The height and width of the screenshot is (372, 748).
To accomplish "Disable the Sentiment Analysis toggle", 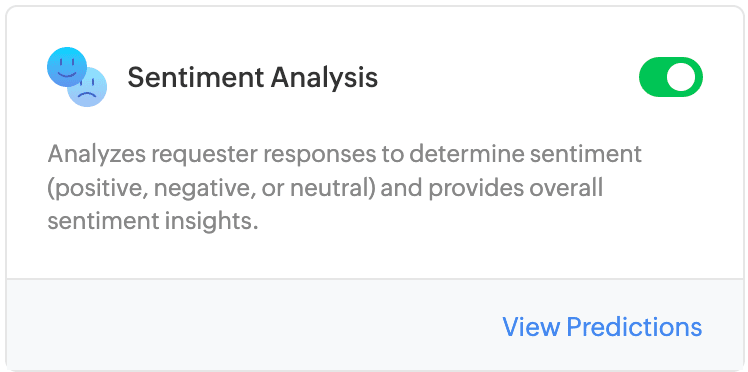I will coord(671,77).
